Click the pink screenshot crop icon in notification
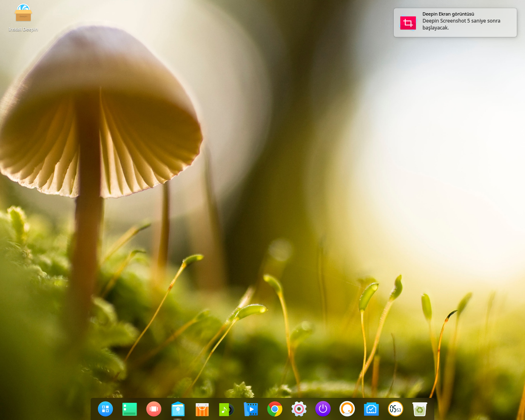Screen dimensions: 525x420 coord(408,23)
